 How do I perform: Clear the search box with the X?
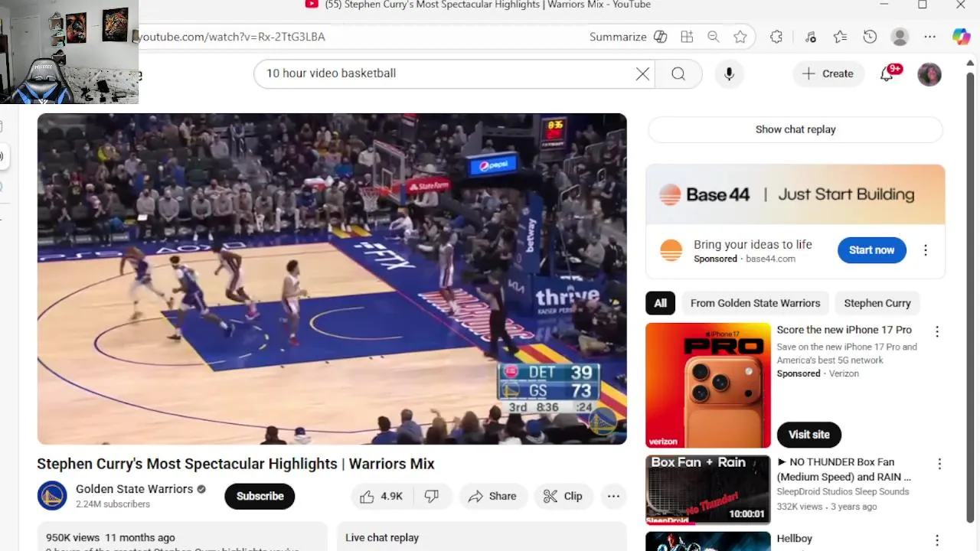click(642, 73)
